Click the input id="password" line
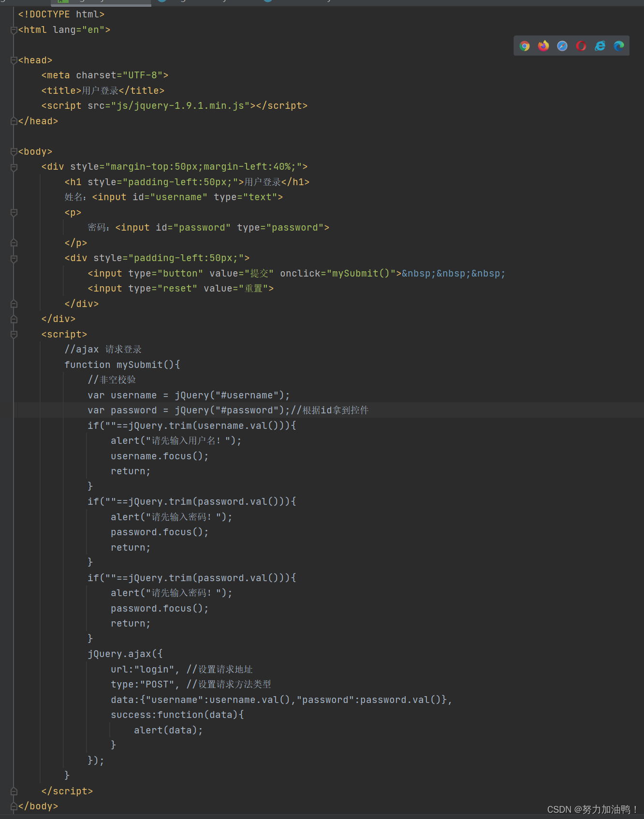 pos(208,228)
